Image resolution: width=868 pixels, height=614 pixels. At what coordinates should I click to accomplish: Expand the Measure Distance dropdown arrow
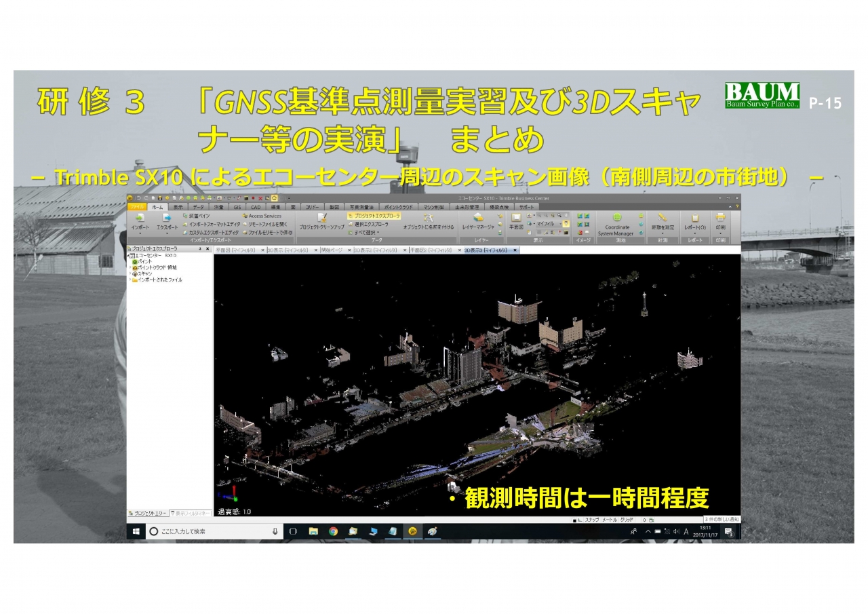click(663, 233)
